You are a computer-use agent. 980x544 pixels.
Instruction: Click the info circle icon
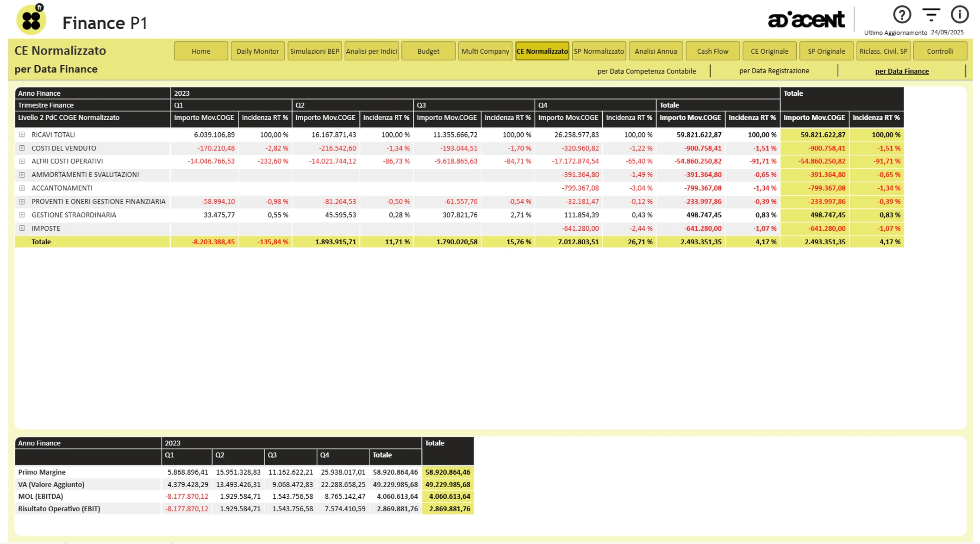(959, 15)
